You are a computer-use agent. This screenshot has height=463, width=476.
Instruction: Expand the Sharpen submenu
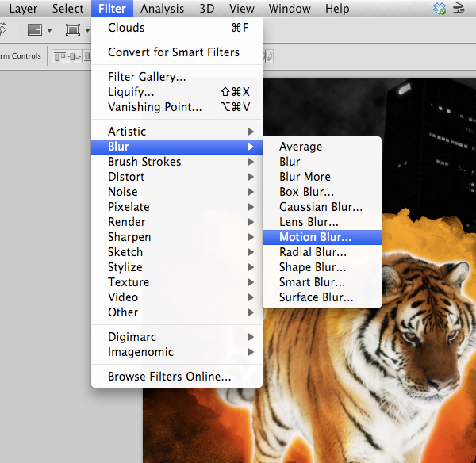tap(177, 237)
